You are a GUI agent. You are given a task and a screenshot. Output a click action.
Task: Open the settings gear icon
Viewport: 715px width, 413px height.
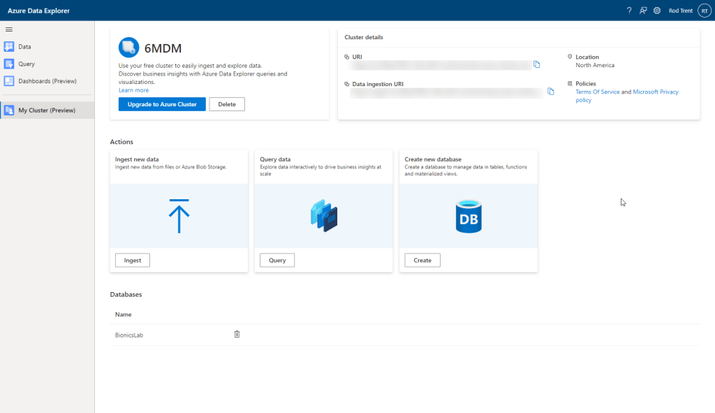(x=657, y=10)
